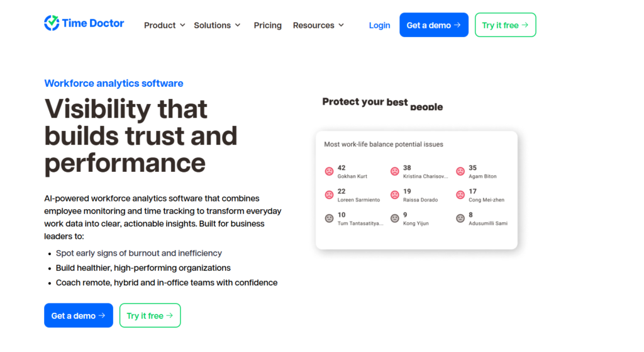Click the name Raissa Dorado
Viewport: 644px width, 352px height.
420,200
